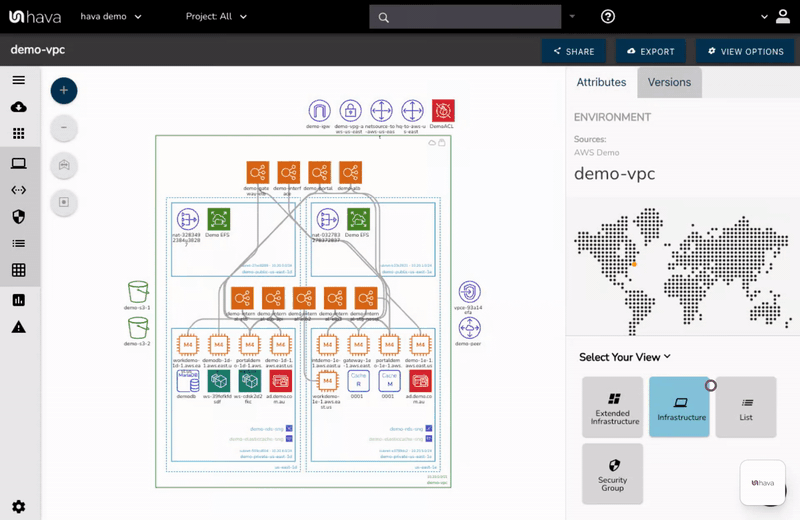The image size is (800, 520).
Task: Open settings gear in bottom left
Action: coord(18,507)
